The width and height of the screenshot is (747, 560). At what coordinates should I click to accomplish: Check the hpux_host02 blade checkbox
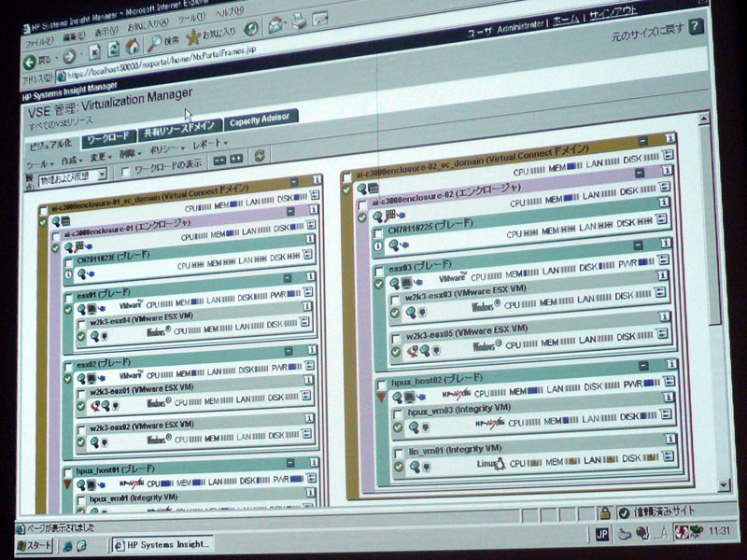click(382, 384)
